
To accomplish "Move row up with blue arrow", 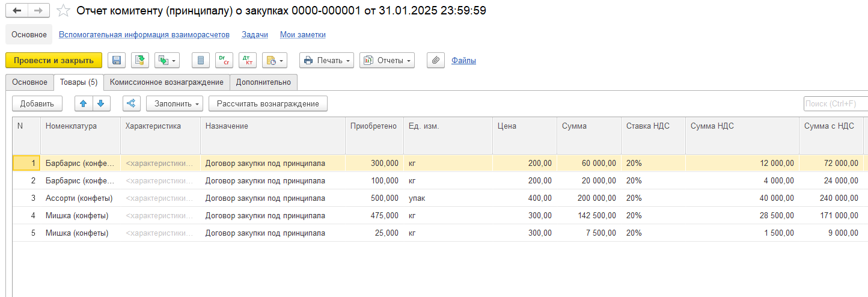I will click(x=84, y=103).
